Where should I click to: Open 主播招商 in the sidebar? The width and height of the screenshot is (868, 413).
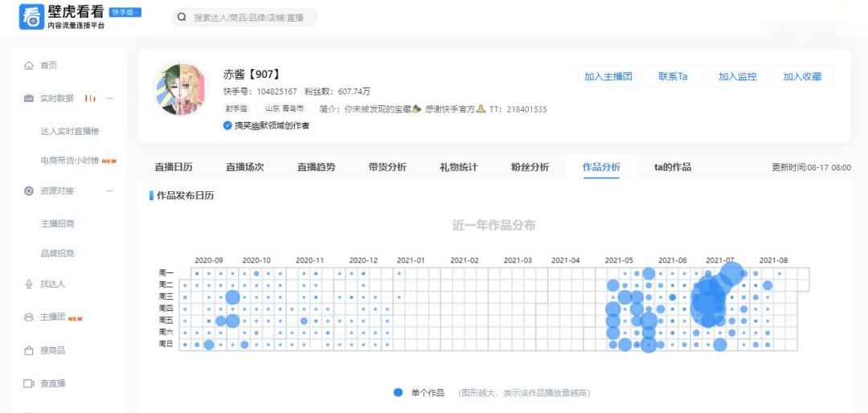point(58,223)
